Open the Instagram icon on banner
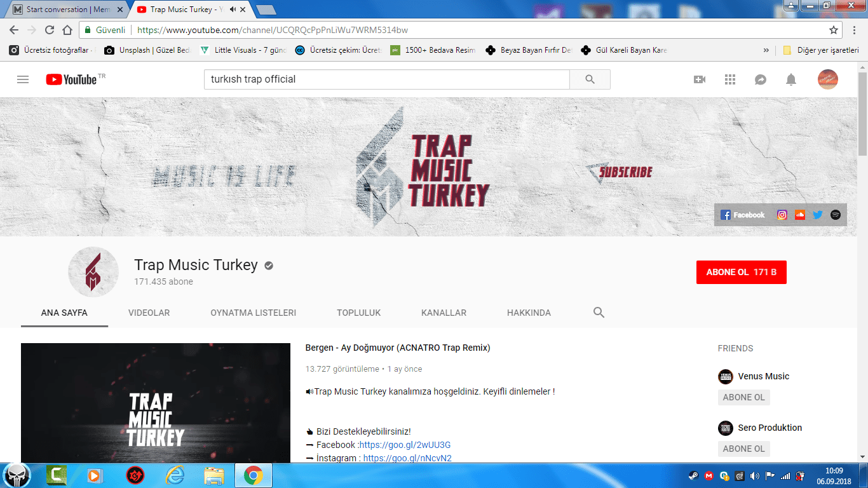 (782, 215)
